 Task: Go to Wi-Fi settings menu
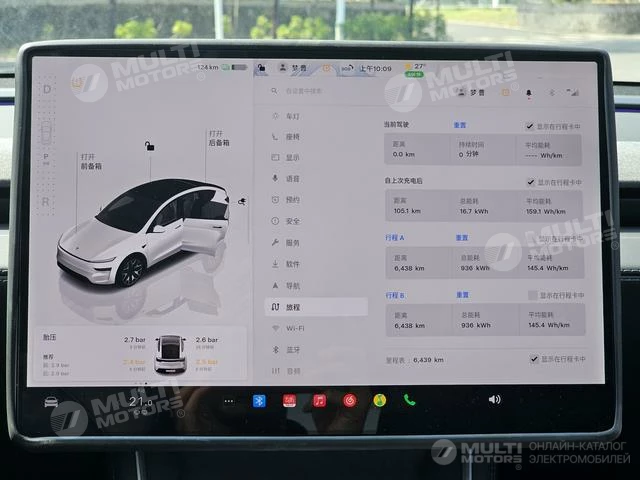pyautogui.click(x=294, y=328)
